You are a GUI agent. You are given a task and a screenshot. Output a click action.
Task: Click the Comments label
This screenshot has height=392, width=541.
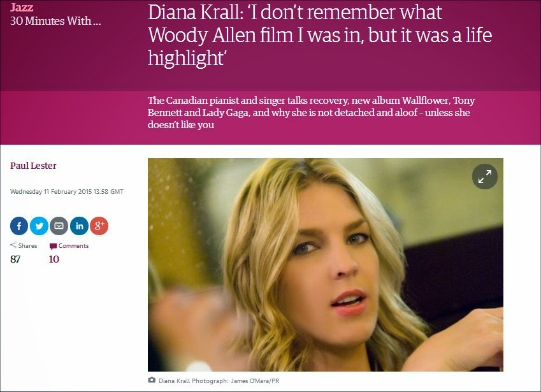tap(73, 245)
